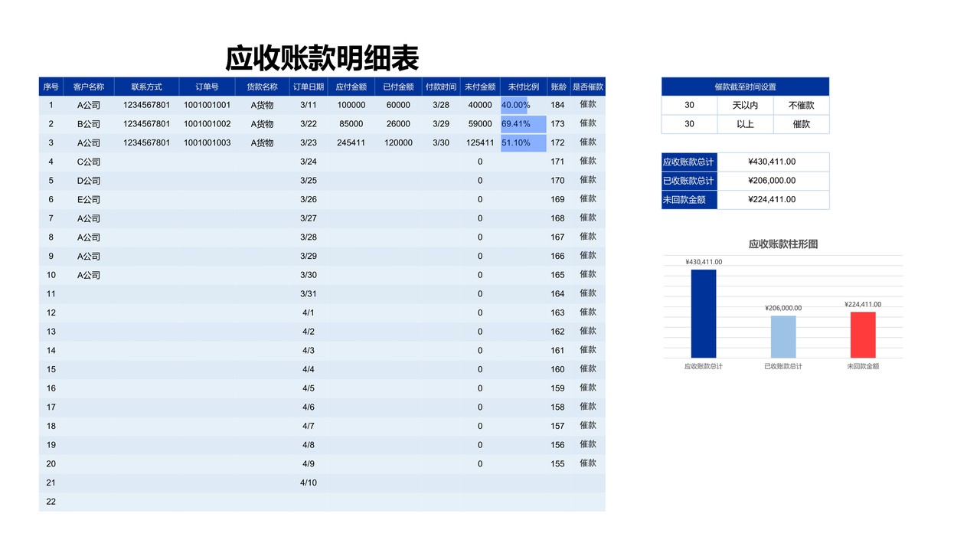Select the C公司 cell in row 4
Viewport: 980px width, 553px height.
[x=87, y=162]
